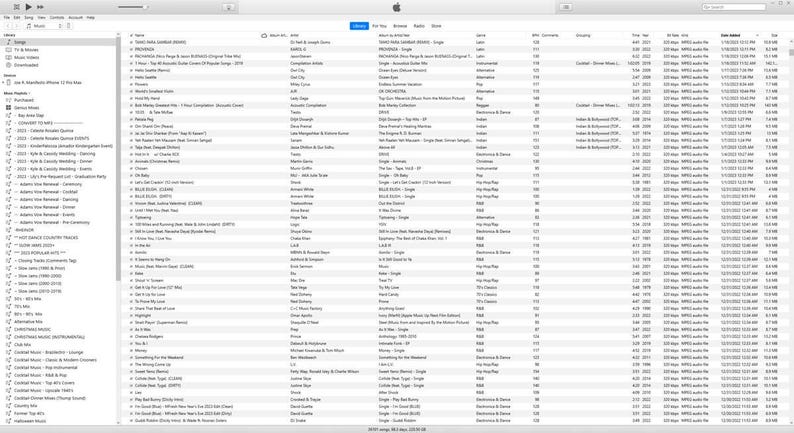Open Downloaded in the sidebar
This screenshot has width=794, height=433.
26,65
